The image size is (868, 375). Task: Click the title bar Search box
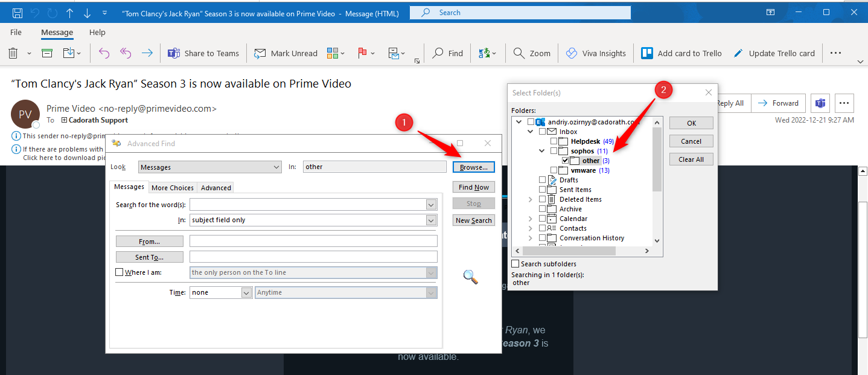coord(520,12)
